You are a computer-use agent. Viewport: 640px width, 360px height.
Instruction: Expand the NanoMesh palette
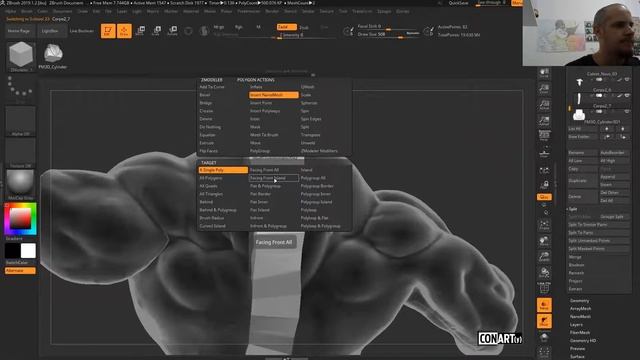pos(580,317)
